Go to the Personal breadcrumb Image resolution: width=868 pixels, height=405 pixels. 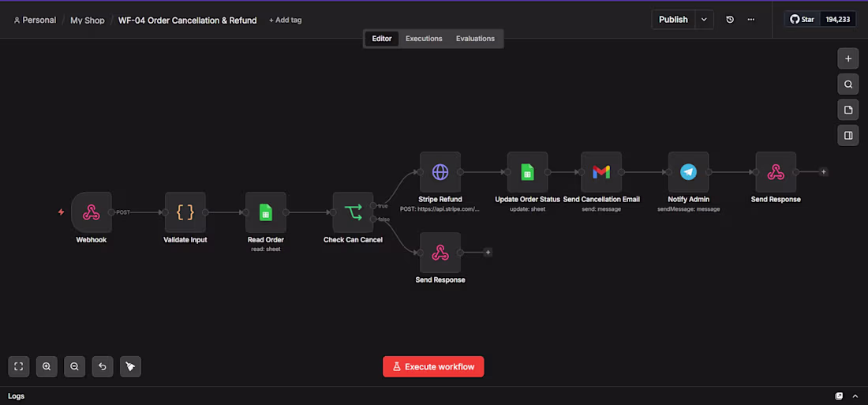[35, 20]
